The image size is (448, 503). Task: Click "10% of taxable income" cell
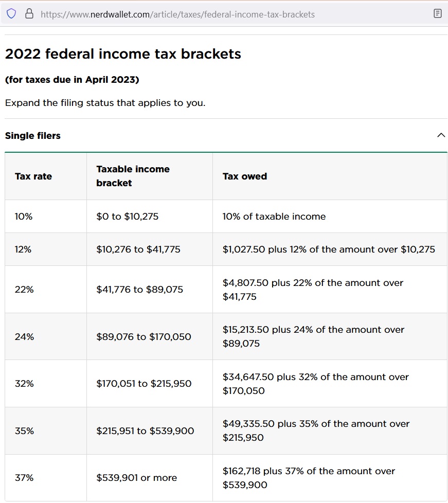pyautogui.click(x=274, y=217)
